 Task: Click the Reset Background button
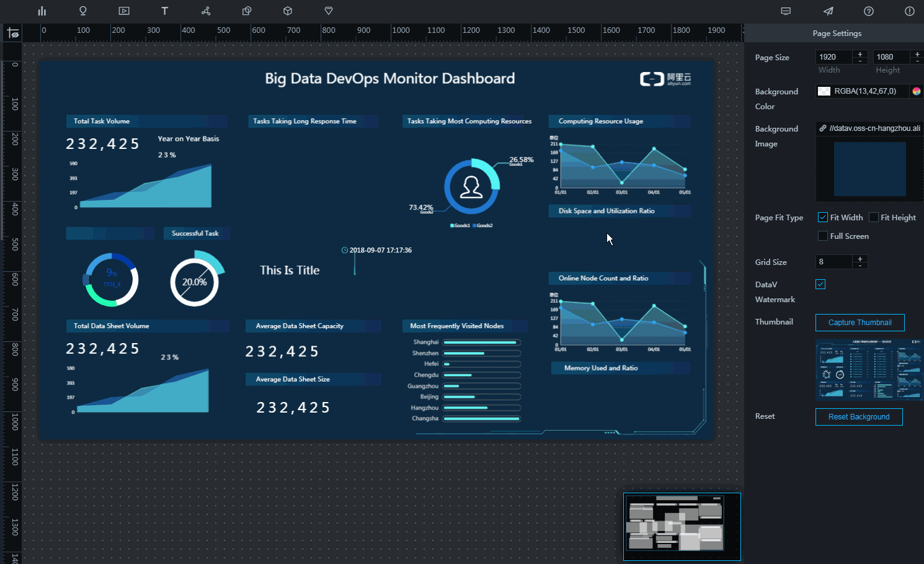(859, 417)
